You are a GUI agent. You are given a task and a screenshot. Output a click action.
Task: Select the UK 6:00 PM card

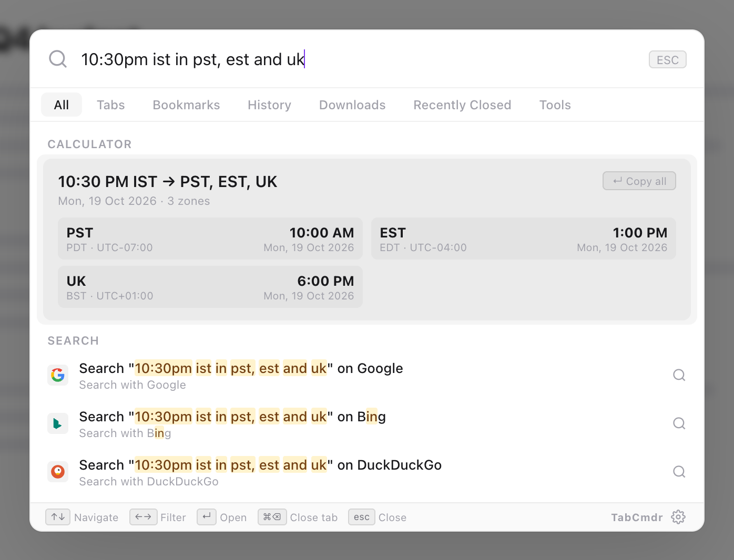(210, 287)
